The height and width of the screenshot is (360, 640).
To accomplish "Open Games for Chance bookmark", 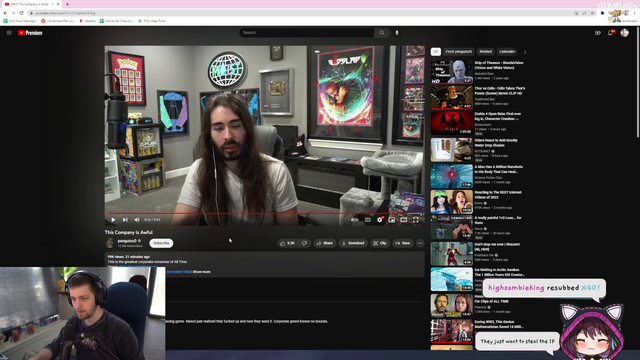I will pyautogui.click(x=117, y=21).
